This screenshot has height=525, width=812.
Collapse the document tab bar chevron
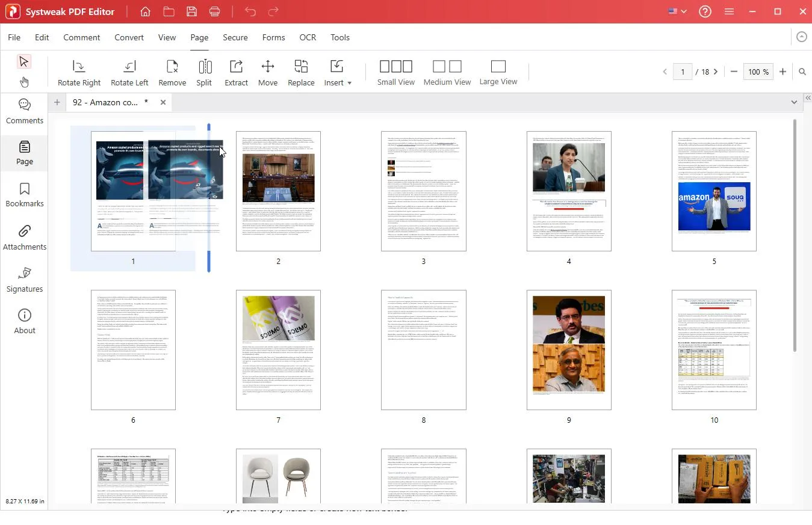[x=795, y=102]
